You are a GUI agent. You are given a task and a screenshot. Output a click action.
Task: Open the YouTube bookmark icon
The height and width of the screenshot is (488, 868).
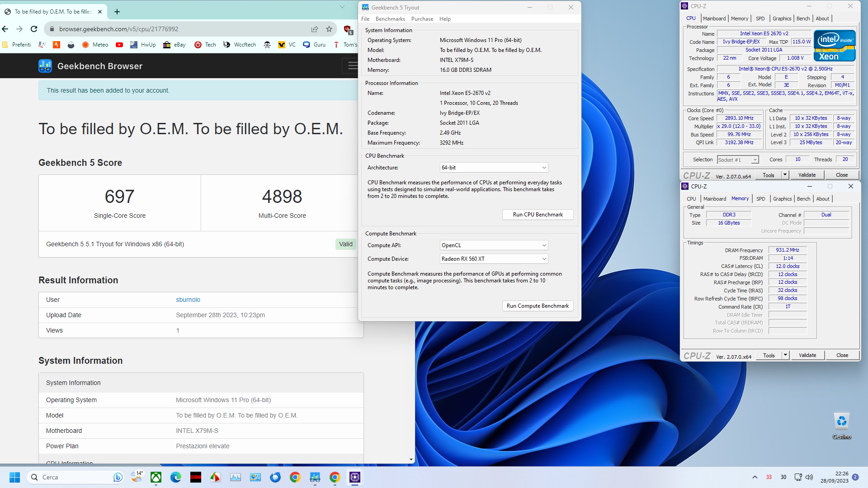click(119, 45)
